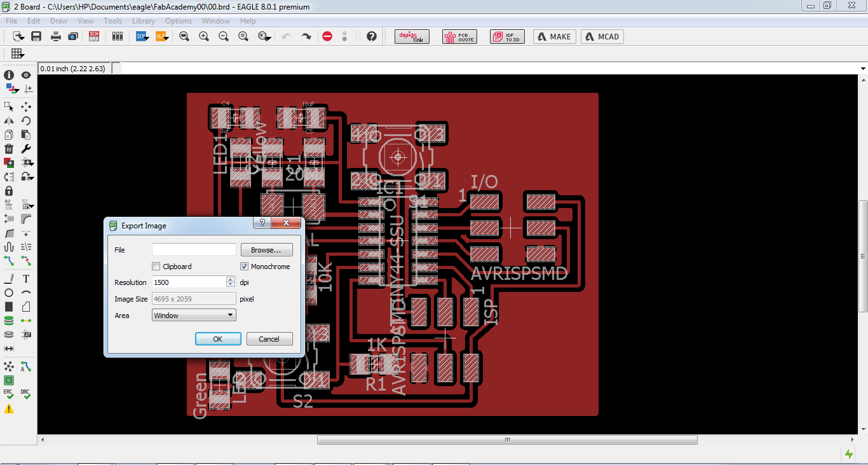This screenshot has width=868, height=465.
Task: Switch to schematic with SCH/BRD icon
Action: pos(94,36)
